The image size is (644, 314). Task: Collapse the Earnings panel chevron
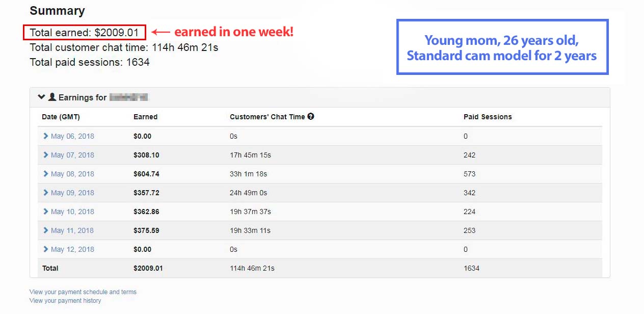coord(42,97)
